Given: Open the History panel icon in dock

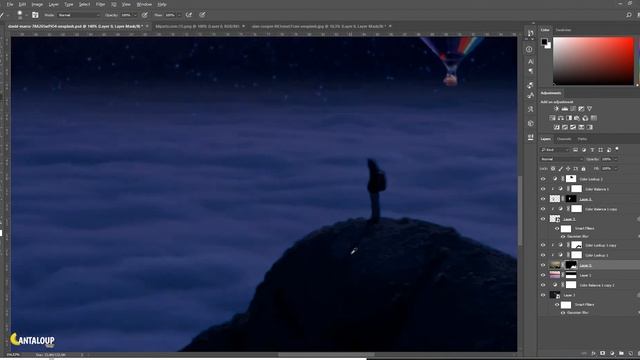Looking at the screenshot, I should [530, 33].
